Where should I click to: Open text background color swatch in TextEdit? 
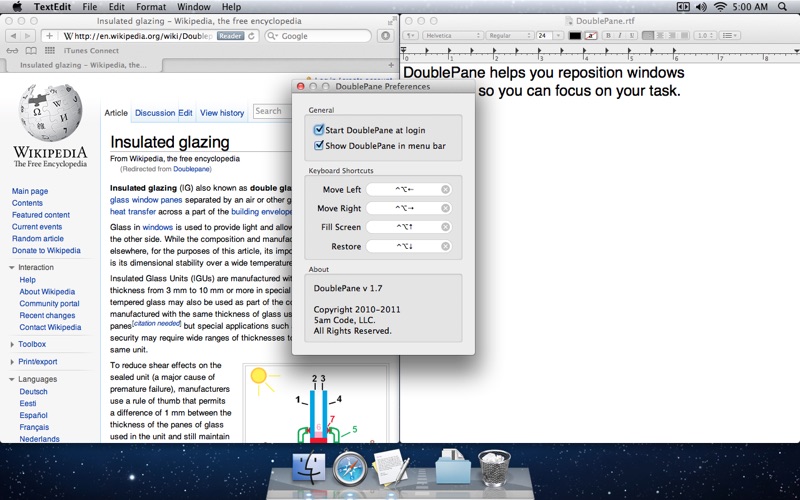click(591, 35)
